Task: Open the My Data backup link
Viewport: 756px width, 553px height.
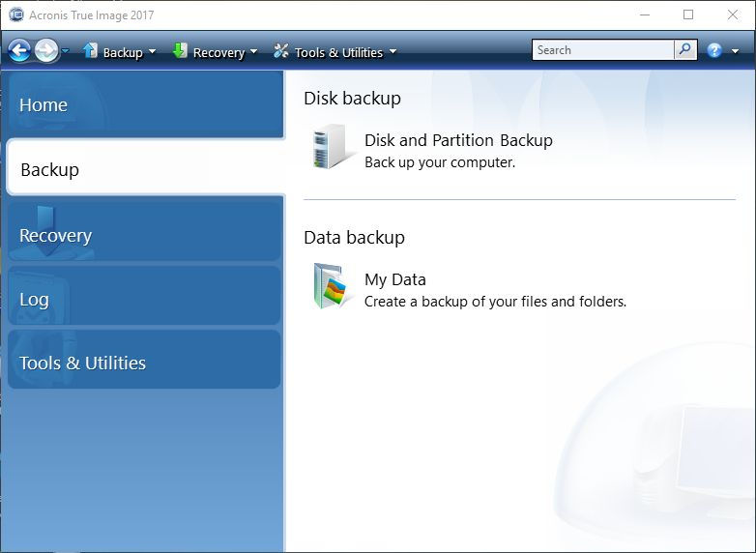Action: [394, 279]
